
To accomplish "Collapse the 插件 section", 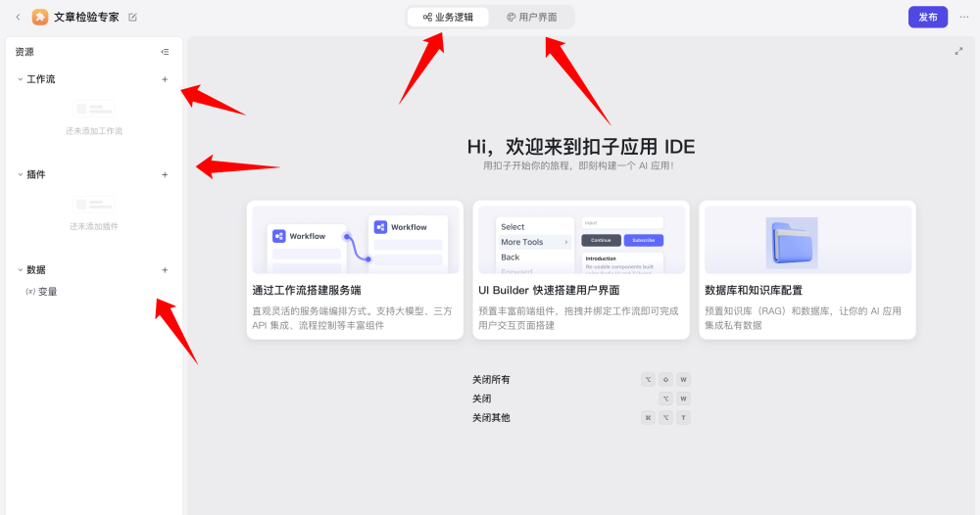I will pyautogui.click(x=20, y=175).
